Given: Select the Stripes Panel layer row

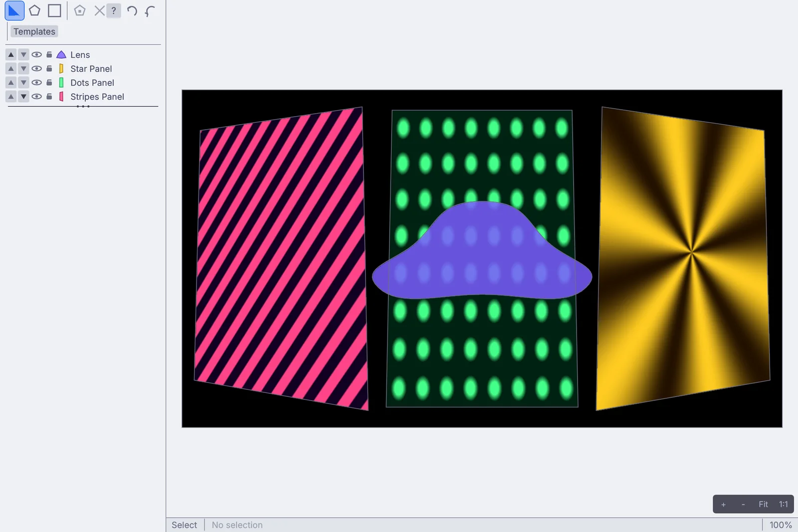Looking at the screenshot, I should coord(83,96).
